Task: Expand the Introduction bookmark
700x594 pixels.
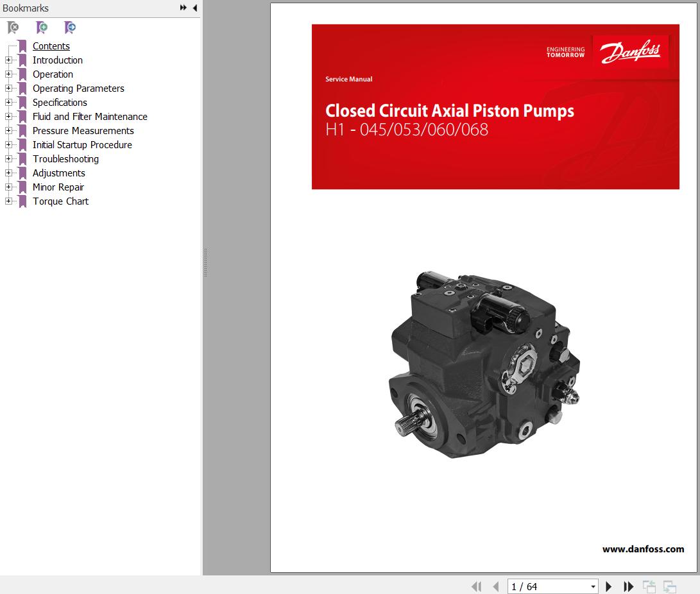Action: click(8, 60)
